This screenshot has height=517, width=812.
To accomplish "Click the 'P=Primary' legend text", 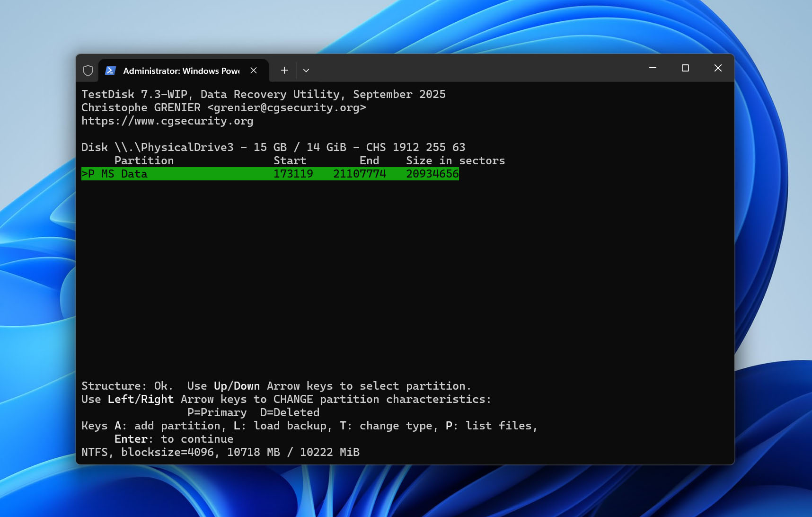I will pyautogui.click(x=217, y=412).
